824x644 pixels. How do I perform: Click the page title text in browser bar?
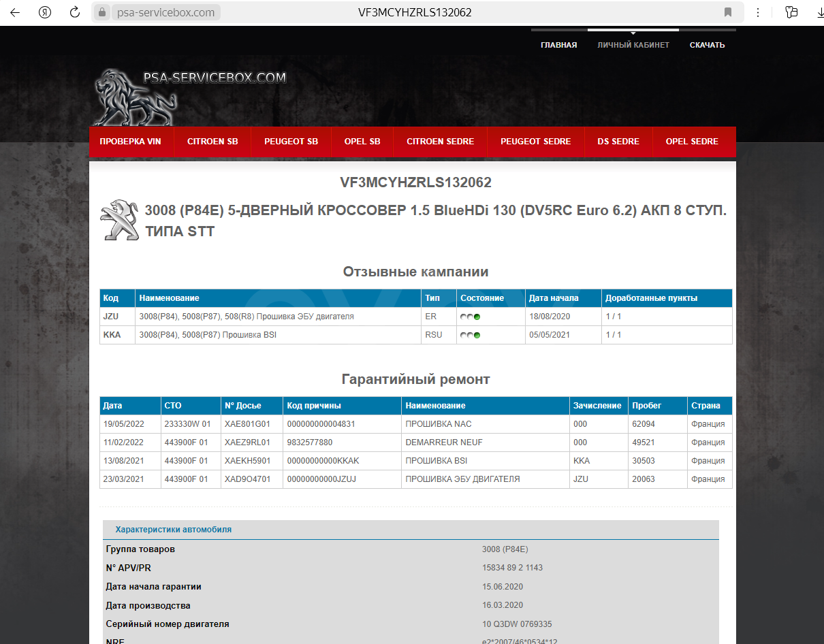click(x=415, y=12)
